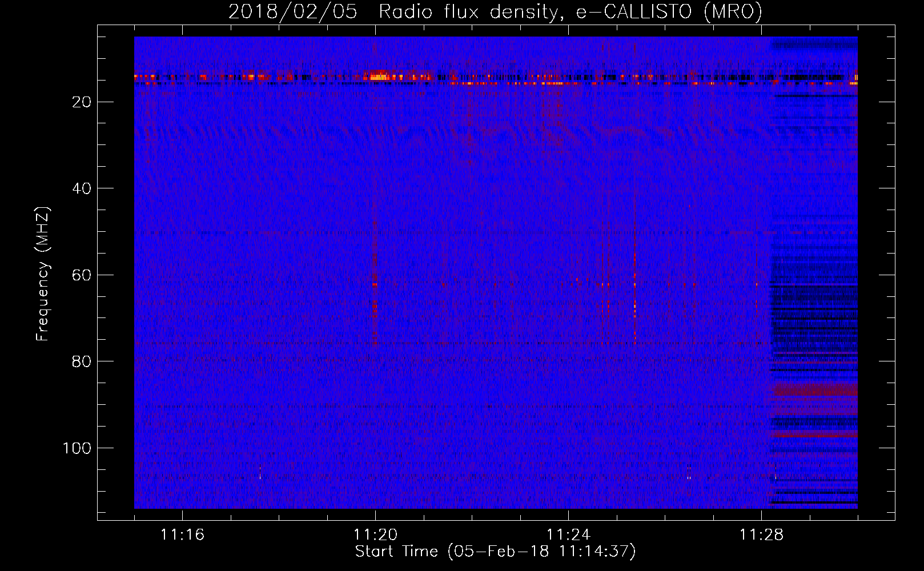This screenshot has width=924, height=571.
Task: Click the '11:24' time tick label
Action: pyautogui.click(x=568, y=534)
